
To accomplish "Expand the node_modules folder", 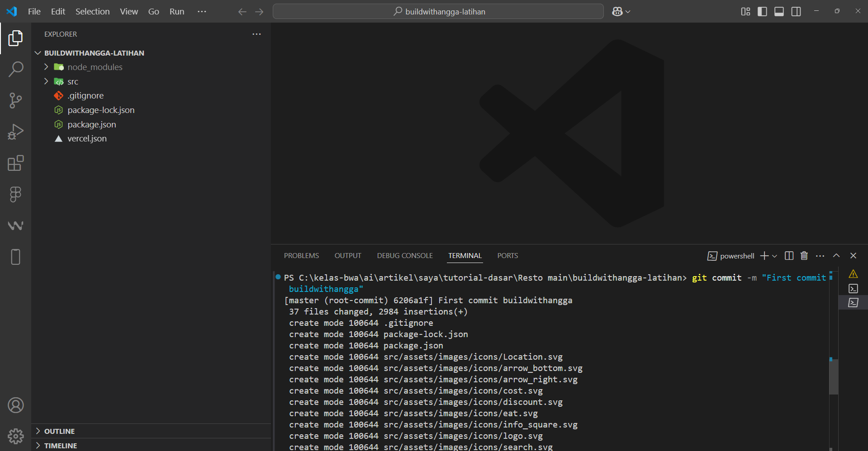I will click(151, 67).
